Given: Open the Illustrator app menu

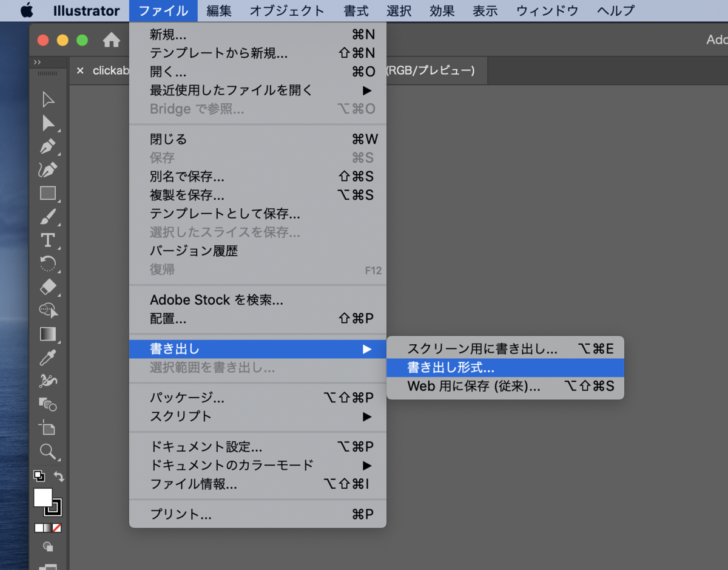Looking at the screenshot, I should click(x=86, y=10).
